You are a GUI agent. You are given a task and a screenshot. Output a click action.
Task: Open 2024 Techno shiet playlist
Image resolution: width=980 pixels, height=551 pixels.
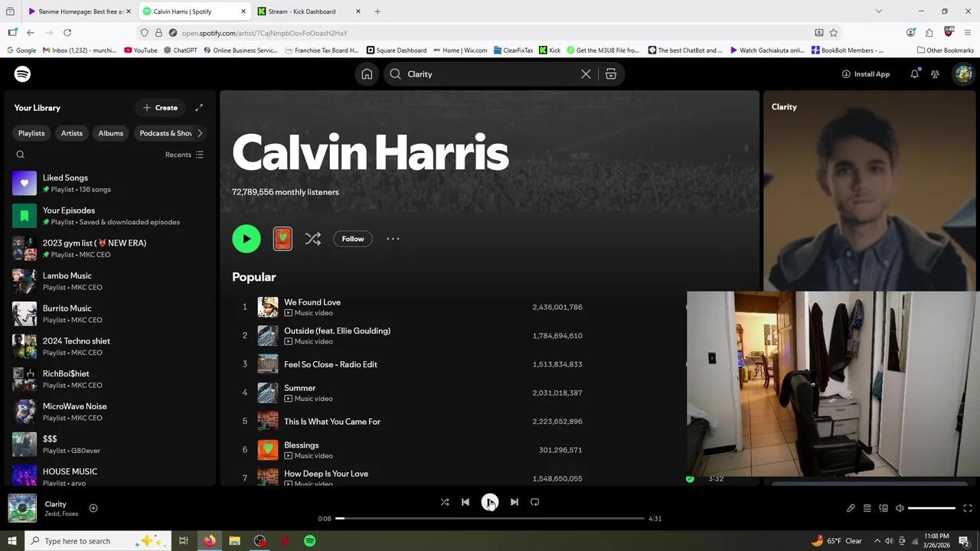pyautogui.click(x=110, y=347)
